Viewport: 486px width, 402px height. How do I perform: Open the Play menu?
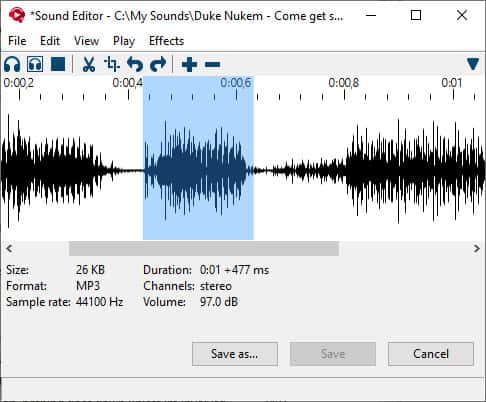[124, 41]
